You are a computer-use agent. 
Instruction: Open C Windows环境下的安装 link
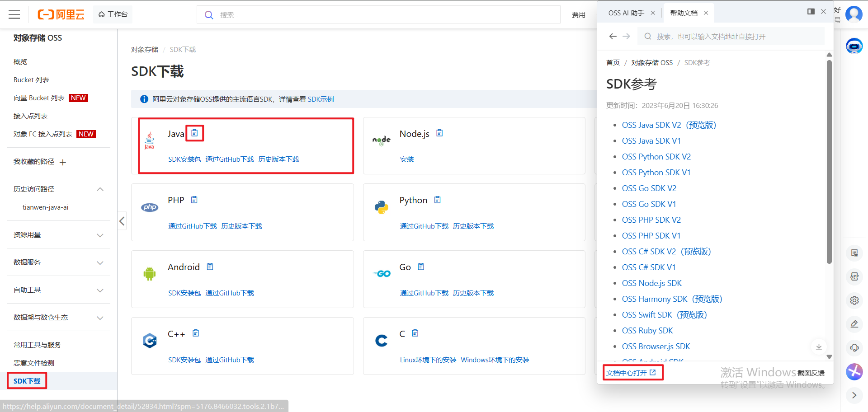(x=495, y=360)
